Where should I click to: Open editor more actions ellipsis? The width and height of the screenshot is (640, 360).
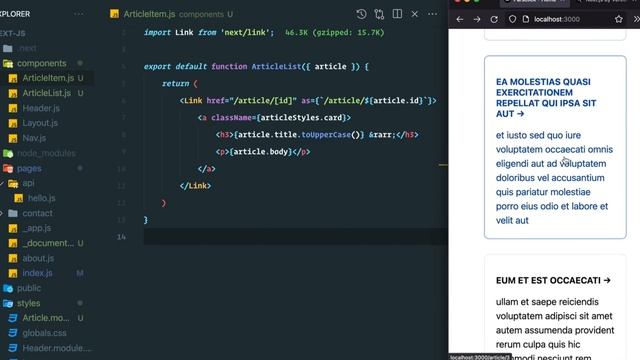click(433, 14)
